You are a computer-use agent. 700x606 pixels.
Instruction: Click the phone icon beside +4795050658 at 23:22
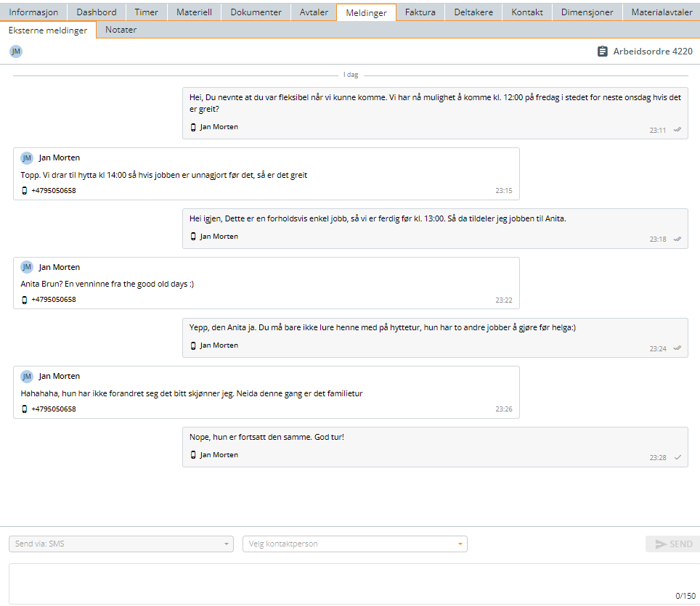coord(25,300)
